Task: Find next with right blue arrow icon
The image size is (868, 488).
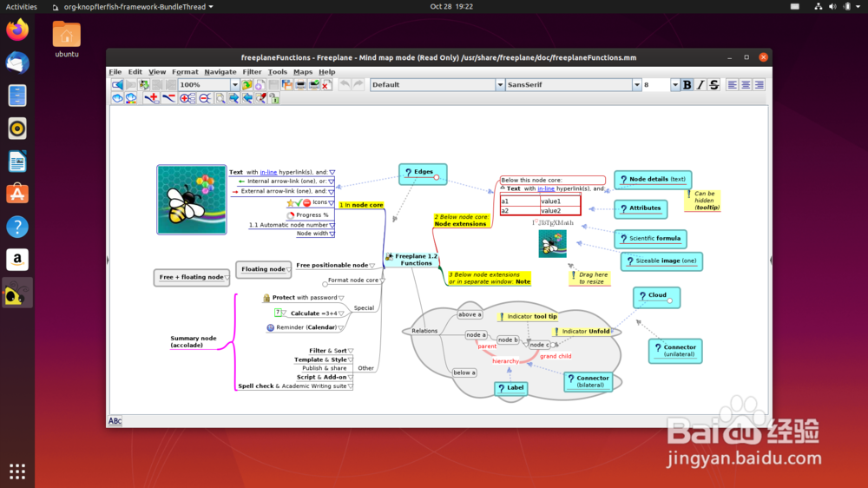Action: [x=233, y=99]
